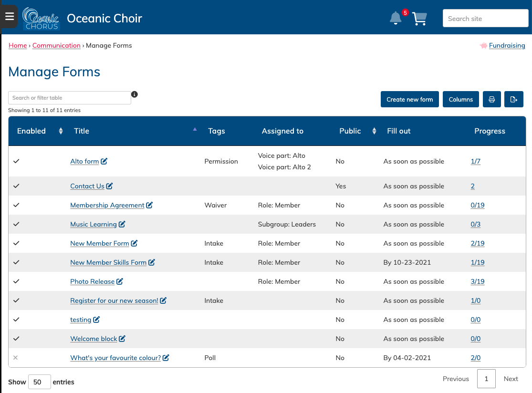Edit the Contact Us form
The height and width of the screenshot is (393, 532).
(x=109, y=186)
